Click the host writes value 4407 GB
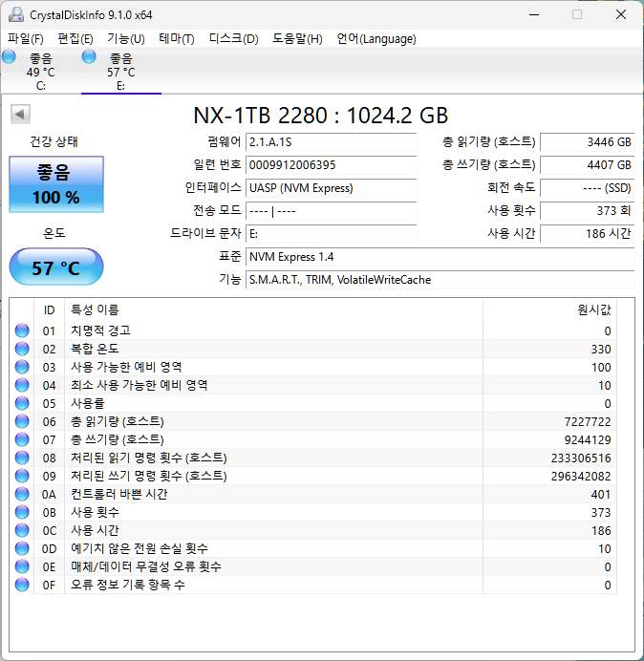644x661 pixels. 587,165
